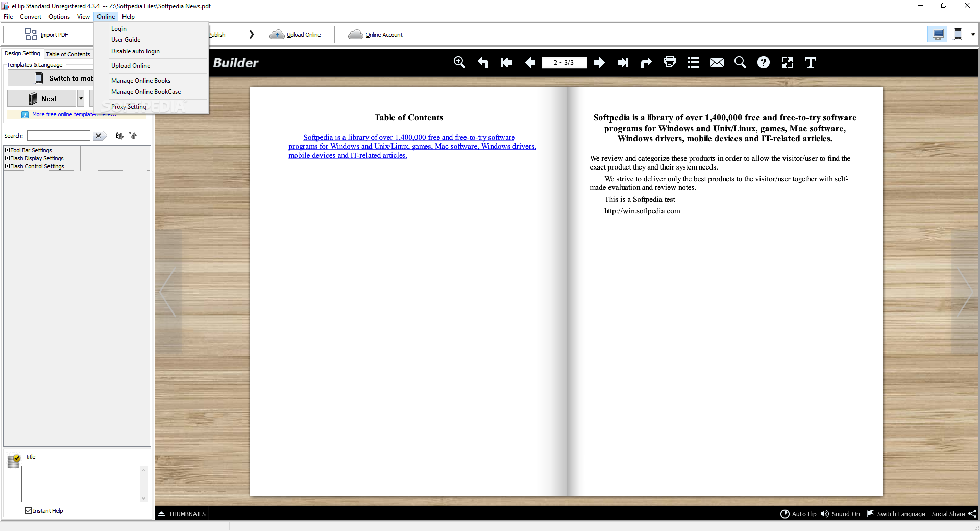Open the Help menu
Image resolution: width=980 pixels, height=531 pixels.
click(128, 17)
